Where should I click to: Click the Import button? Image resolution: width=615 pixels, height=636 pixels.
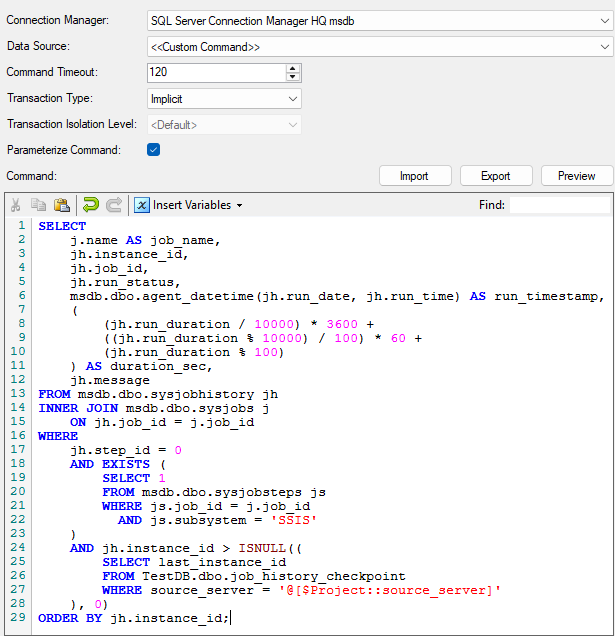click(415, 176)
